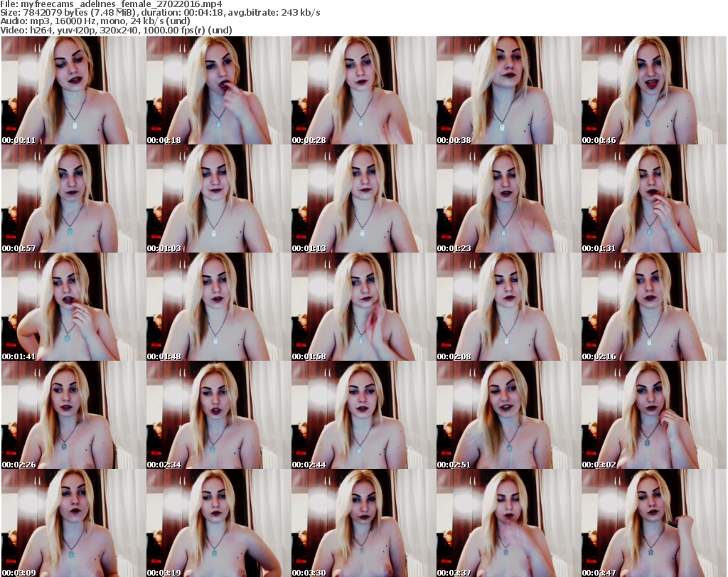Select the frame thumbnail stamped 00:03:19
Viewport: 728px width, 577px height.
tap(218, 523)
